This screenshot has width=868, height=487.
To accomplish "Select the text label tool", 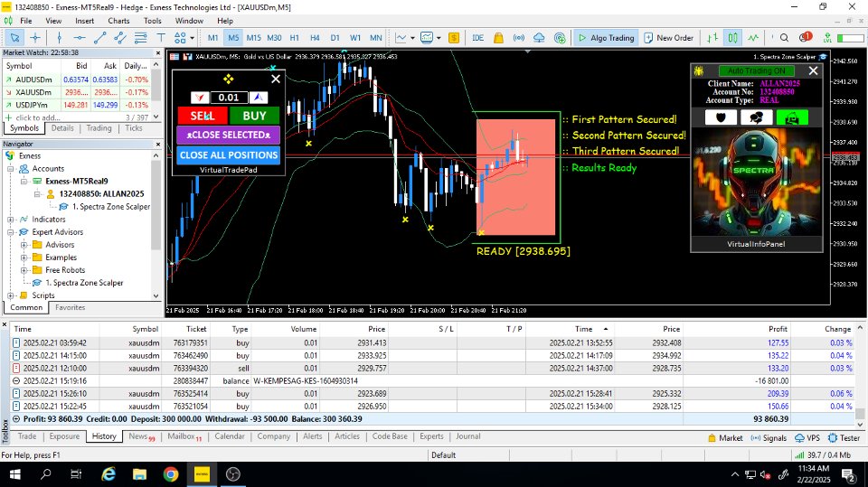I will click(x=161, y=38).
